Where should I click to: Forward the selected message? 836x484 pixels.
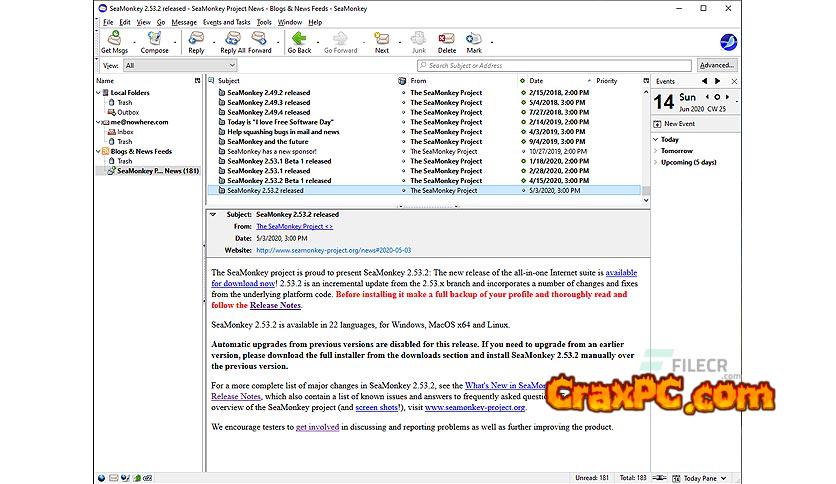click(260, 41)
